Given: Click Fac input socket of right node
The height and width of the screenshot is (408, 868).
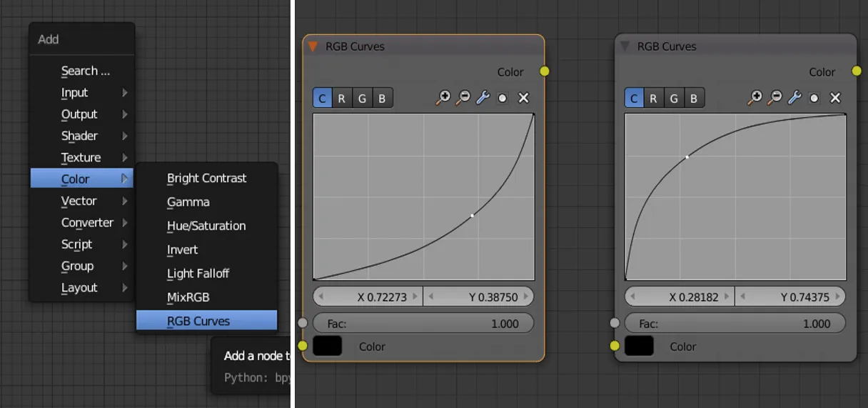Looking at the screenshot, I should (615, 323).
